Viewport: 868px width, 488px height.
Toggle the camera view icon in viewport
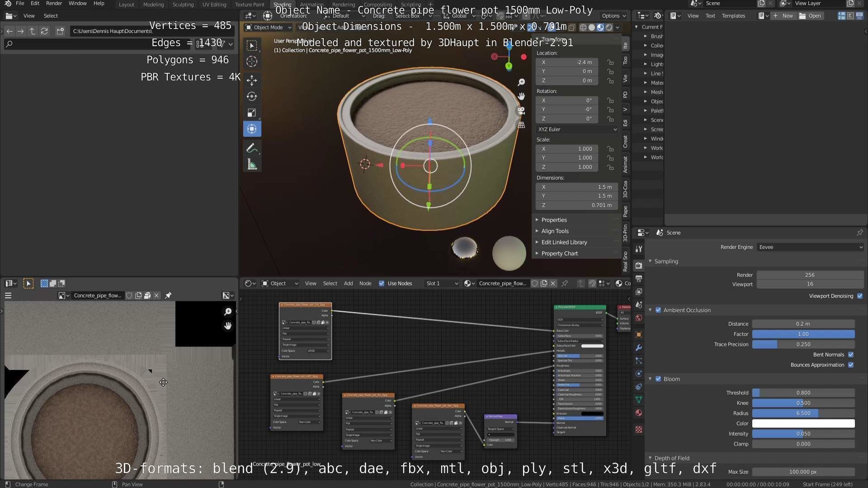521,111
